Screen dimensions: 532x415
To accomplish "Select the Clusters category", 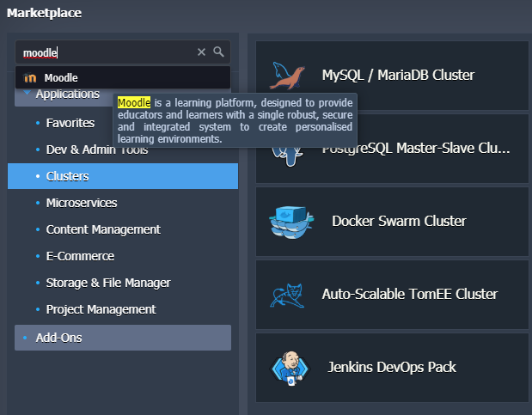I will 123,176.
